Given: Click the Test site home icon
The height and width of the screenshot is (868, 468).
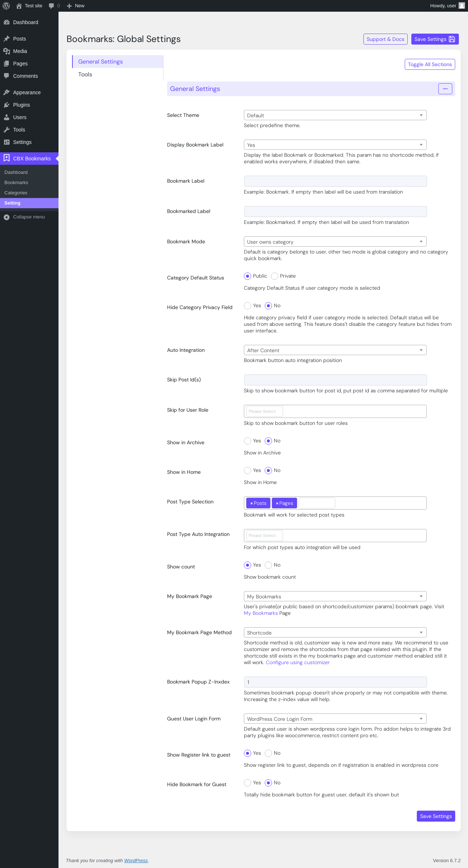Looking at the screenshot, I should pos(19,6).
